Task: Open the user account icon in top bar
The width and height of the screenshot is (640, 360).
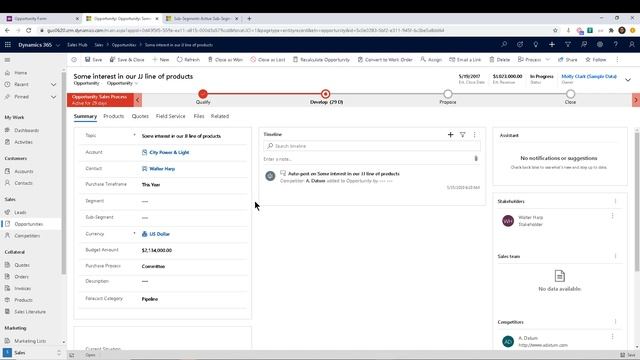Action: [631, 44]
